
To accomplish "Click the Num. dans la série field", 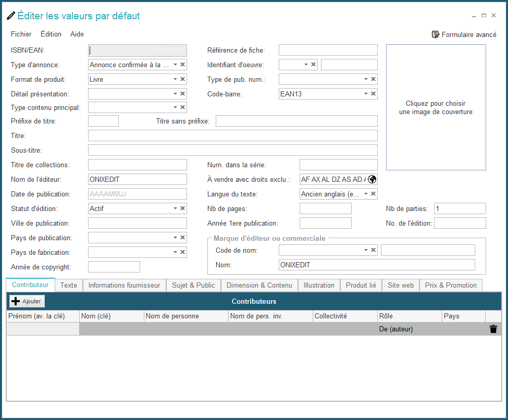I will tap(338, 165).
